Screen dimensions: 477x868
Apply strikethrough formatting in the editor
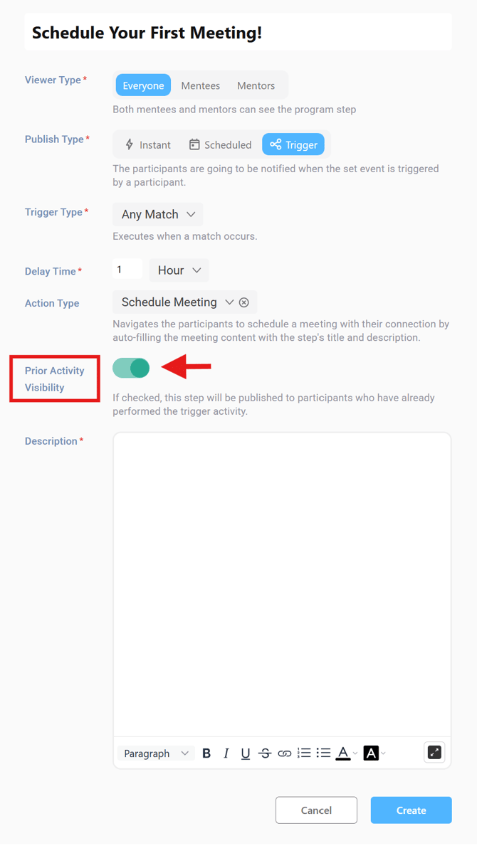click(265, 753)
